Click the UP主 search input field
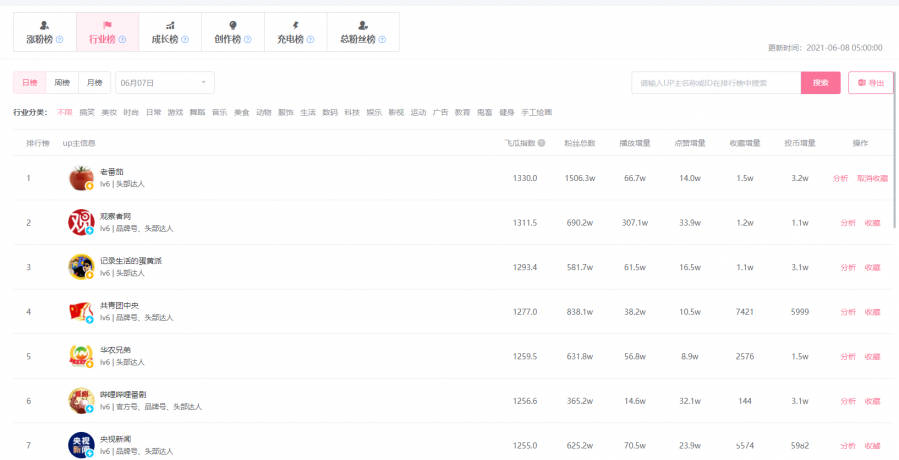This screenshot has height=460, width=899. (715, 83)
